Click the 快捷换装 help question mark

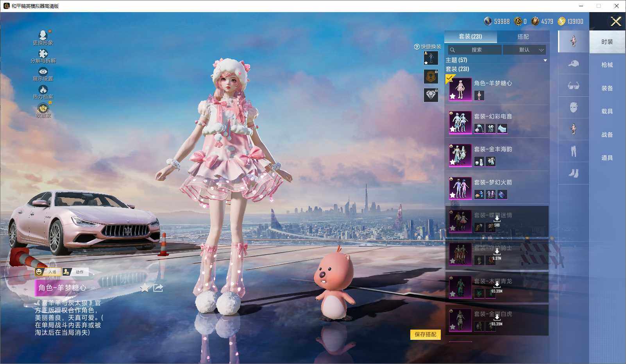417,47
